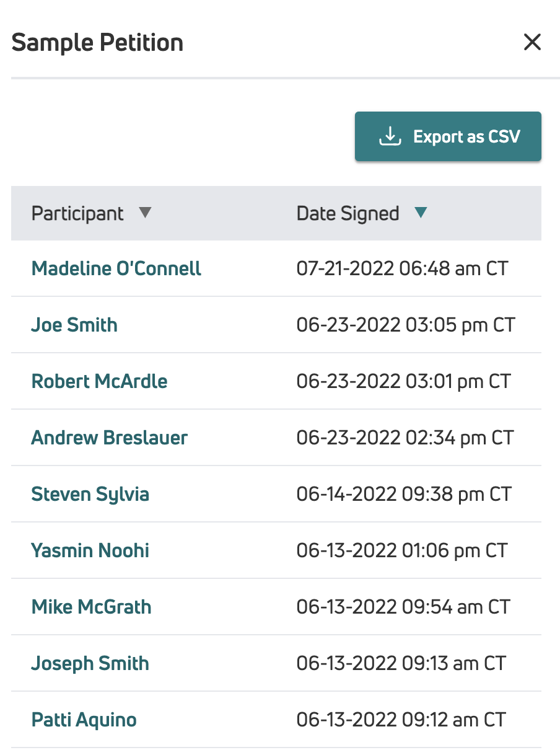This screenshot has width=560, height=750.
Task: Click the Sample Petition title
Action: click(x=97, y=43)
